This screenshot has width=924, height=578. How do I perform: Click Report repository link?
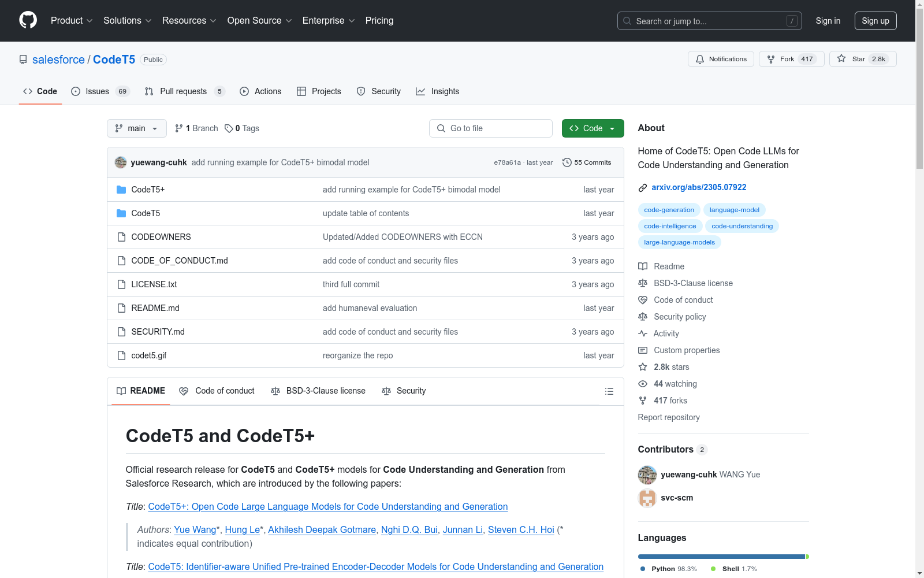tap(669, 417)
